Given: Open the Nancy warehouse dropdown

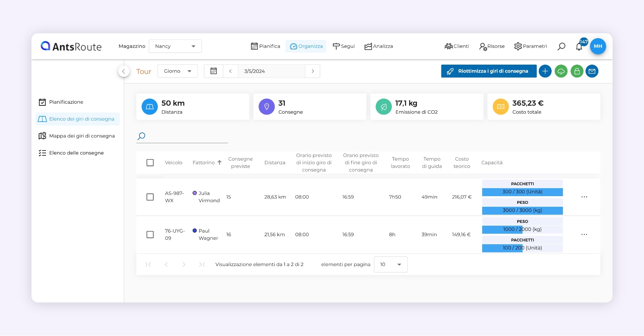Looking at the screenshot, I should tap(175, 46).
